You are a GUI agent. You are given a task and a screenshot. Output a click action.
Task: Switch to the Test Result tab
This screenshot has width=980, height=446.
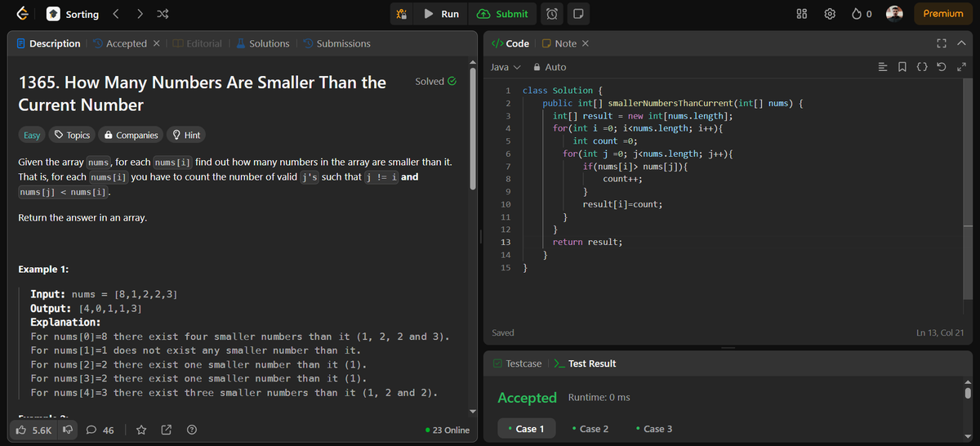coord(586,363)
